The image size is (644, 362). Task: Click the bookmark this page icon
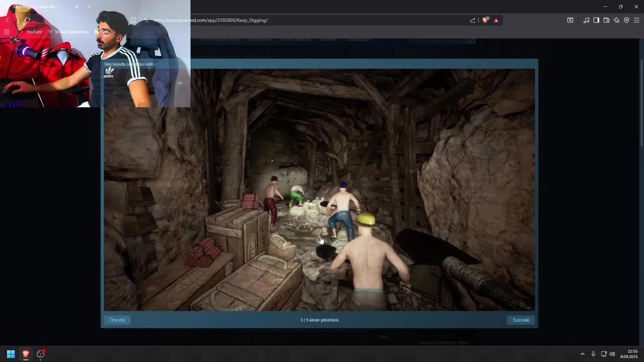(x=133, y=20)
